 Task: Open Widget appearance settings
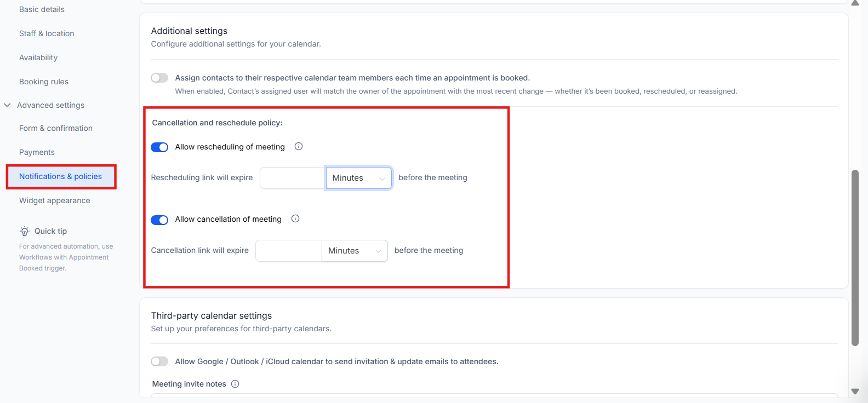55,200
